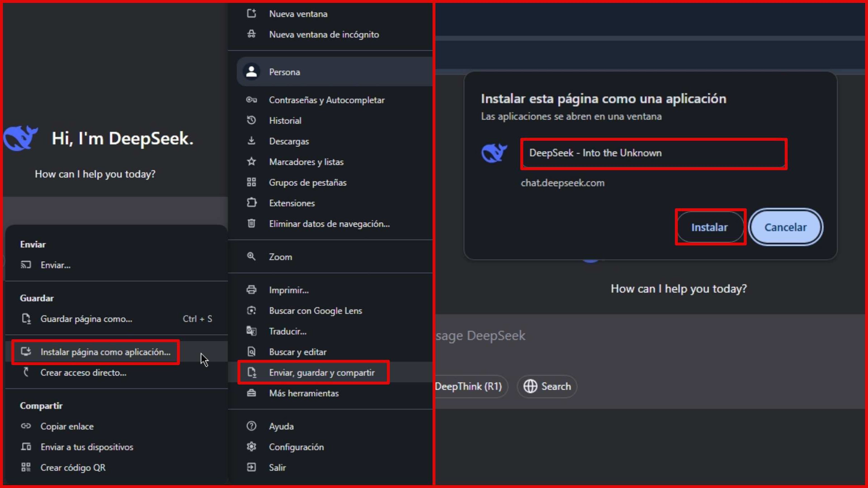This screenshot has width=868, height=488.
Task: Click the Zoom magnifier icon
Action: pyautogui.click(x=251, y=256)
